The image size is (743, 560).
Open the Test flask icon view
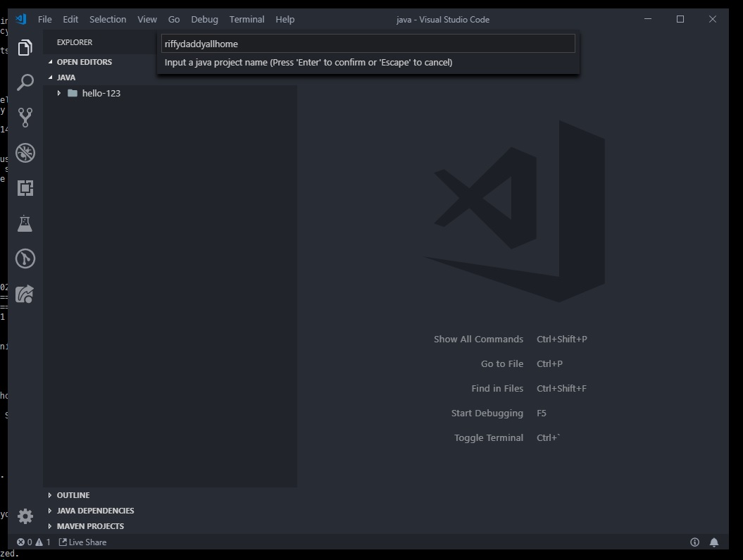[25, 223]
